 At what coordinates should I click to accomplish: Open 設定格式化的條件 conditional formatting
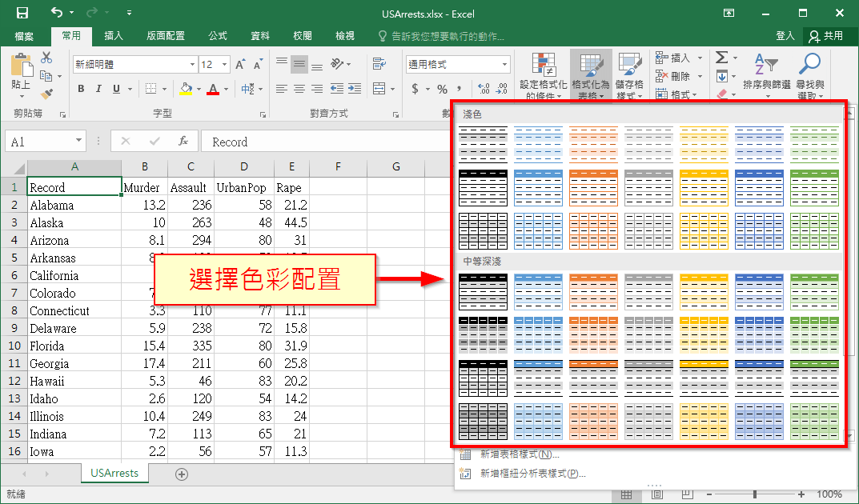click(x=544, y=74)
